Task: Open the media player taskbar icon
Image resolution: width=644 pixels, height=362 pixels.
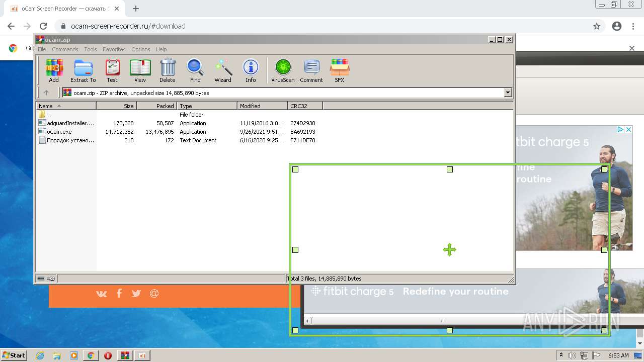Action: pyautogui.click(x=74, y=355)
